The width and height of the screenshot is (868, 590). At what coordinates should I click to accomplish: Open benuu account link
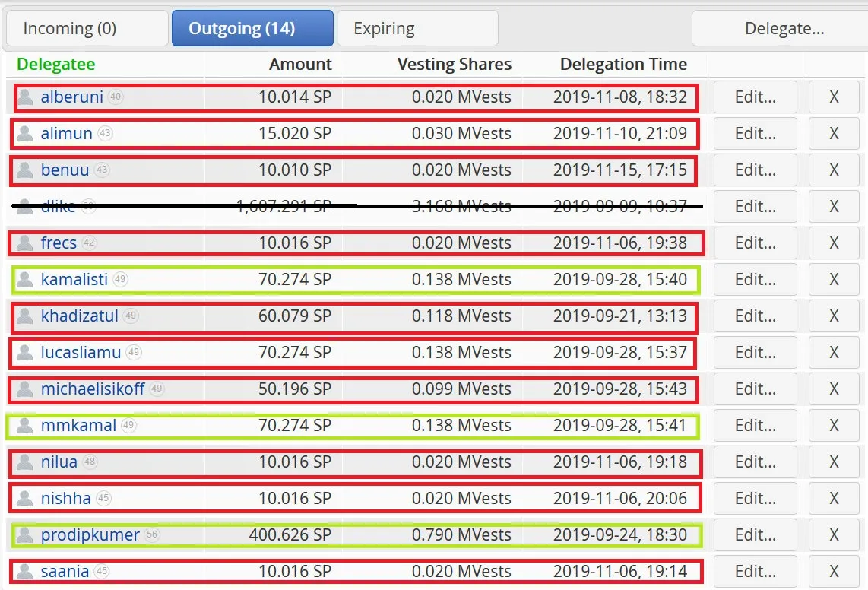click(65, 170)
